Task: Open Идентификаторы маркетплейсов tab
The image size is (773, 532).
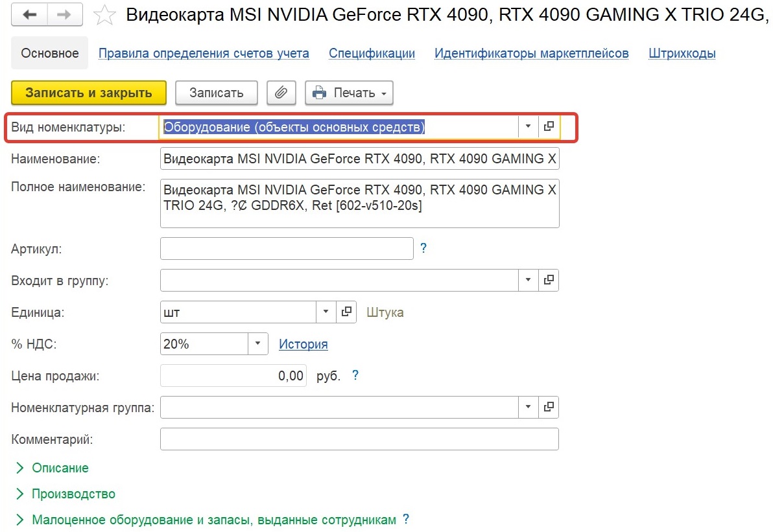Action: [532, 53]
